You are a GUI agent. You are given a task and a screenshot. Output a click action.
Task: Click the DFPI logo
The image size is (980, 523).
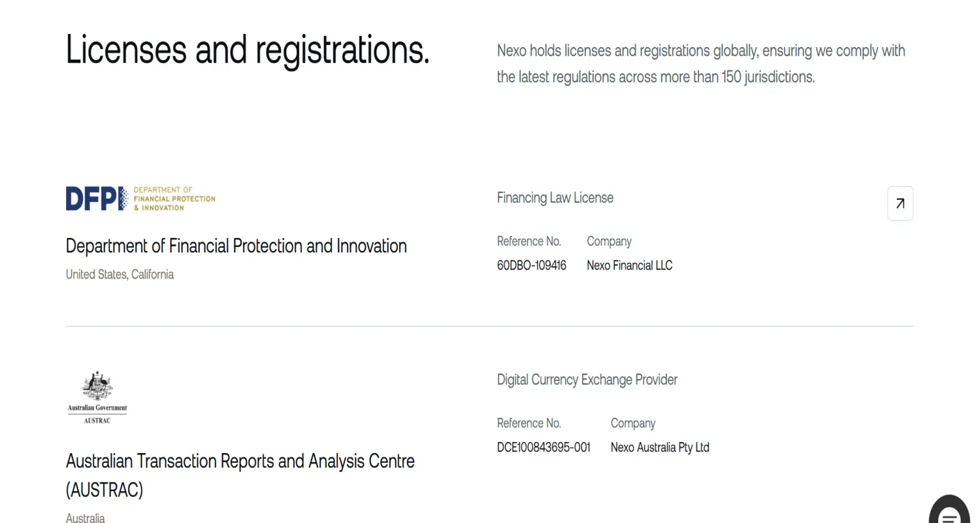pos(140,199)
